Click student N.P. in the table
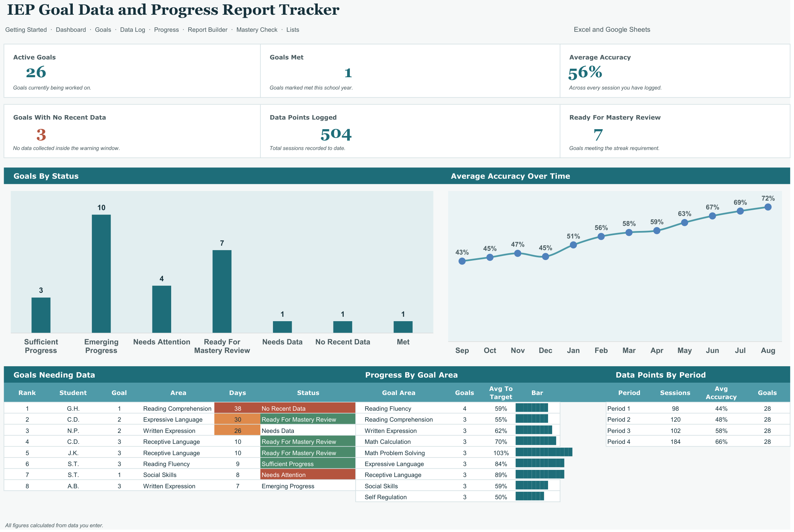Image resolution: width=794 pixels, height=532 pixels. pyautogui.click(x=73, y=431)
